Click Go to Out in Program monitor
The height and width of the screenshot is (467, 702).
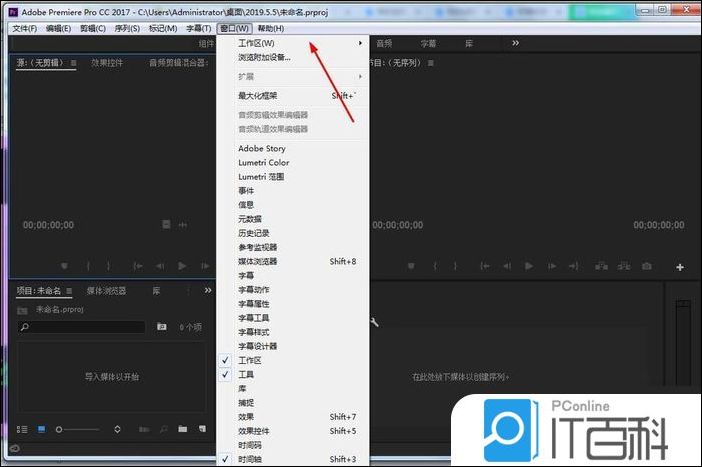574,266
